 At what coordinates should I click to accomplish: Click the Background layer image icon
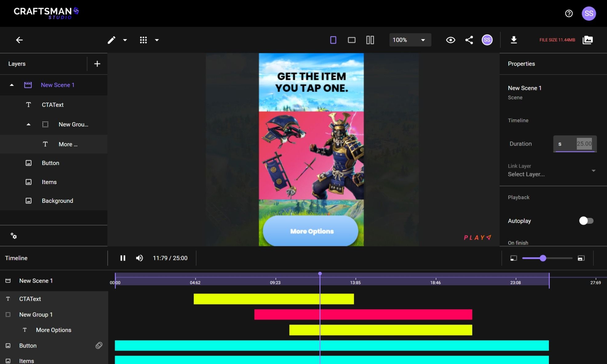(x=28, y=201)
